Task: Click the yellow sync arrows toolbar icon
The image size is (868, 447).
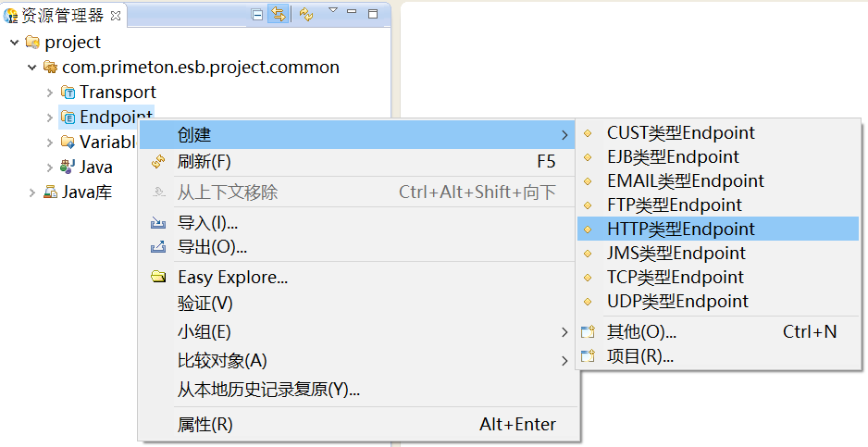Action: (x=306, y=15)
